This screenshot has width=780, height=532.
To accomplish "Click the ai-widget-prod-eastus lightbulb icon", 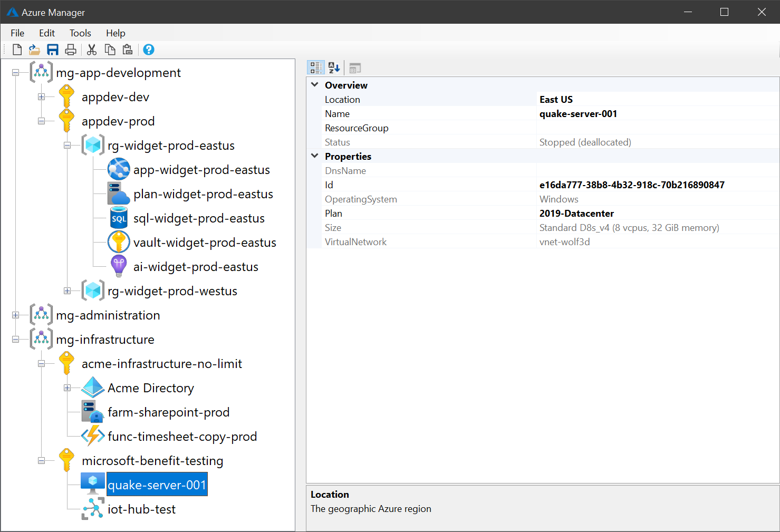I will coord(119,266).
